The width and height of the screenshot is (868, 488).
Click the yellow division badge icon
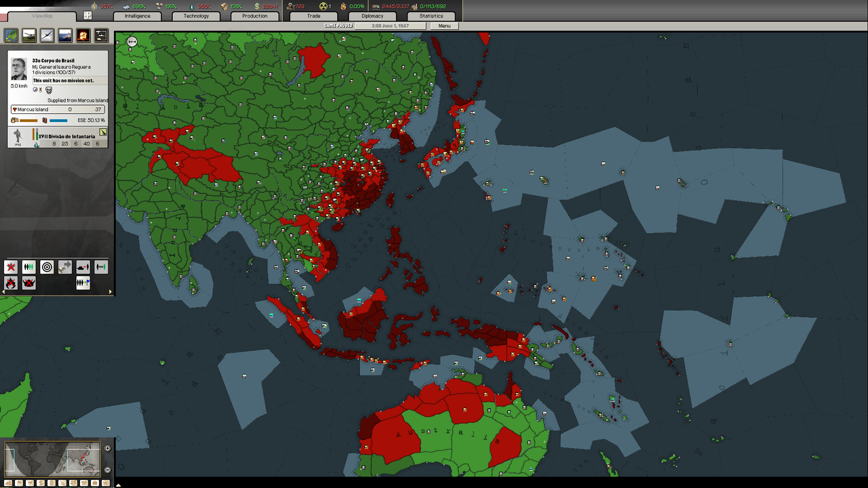tap(103, 132)
